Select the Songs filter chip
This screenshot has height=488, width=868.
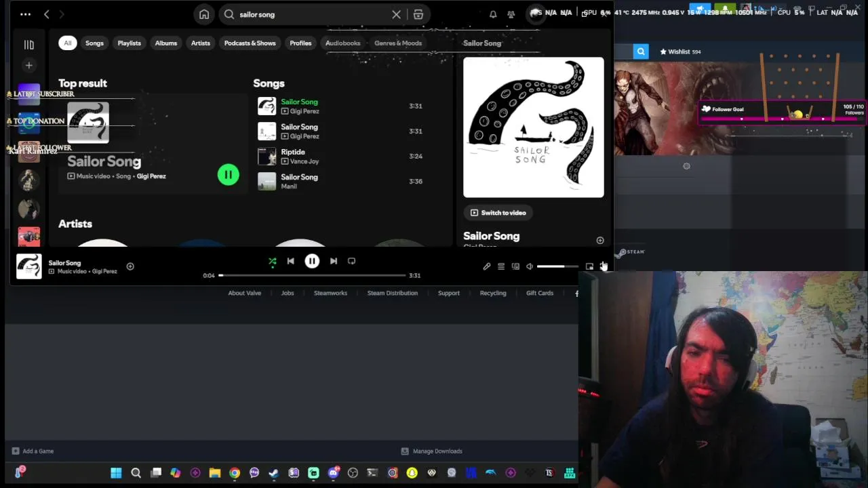coord(94,43)
